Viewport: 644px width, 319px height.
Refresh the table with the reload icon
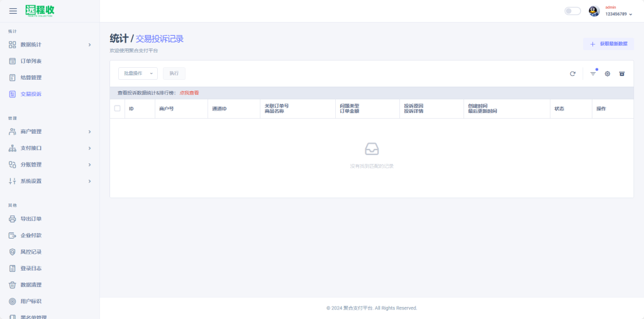pos(572,74)
